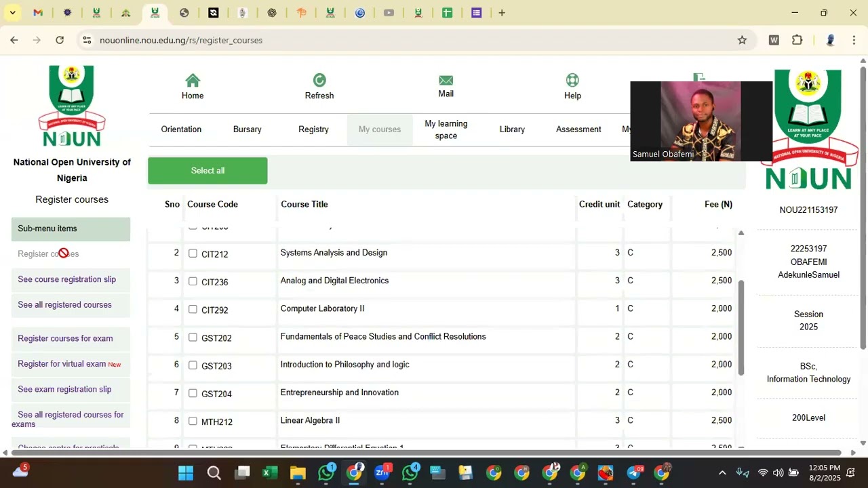Open Zoom from the taskbar

[x=382, y=472]
